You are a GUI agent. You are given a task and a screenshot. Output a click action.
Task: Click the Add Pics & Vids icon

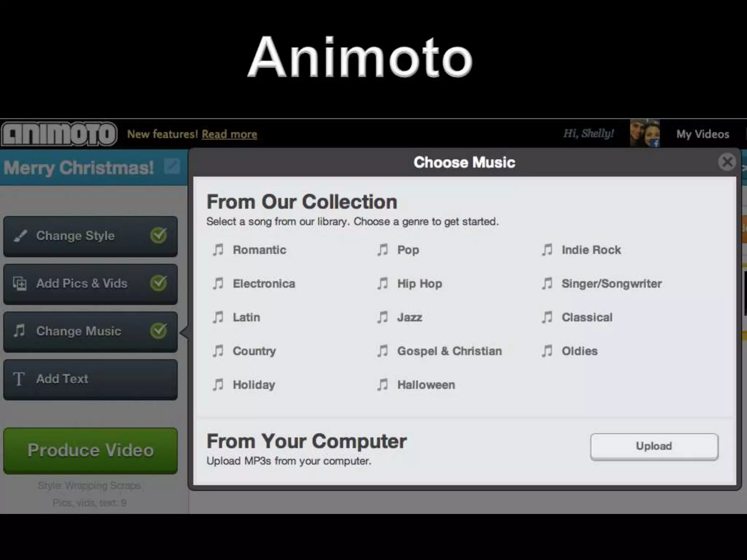pyautogui.click(x=20, y=283)
